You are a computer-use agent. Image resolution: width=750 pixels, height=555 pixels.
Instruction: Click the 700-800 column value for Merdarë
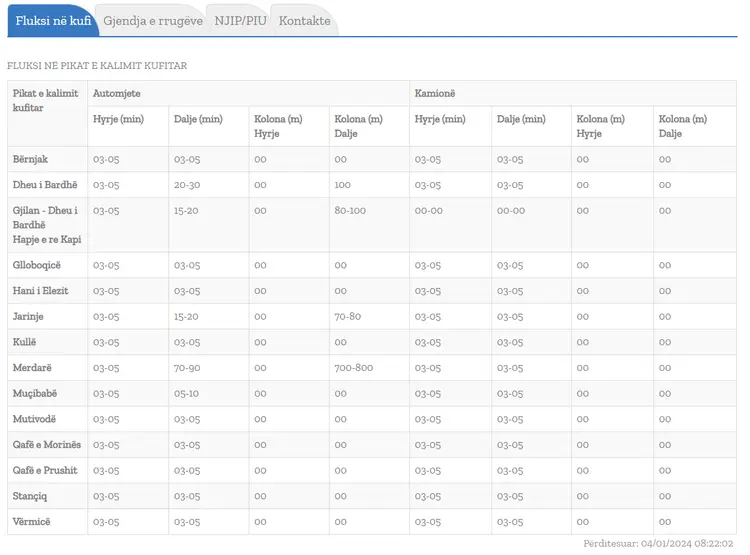[x=354, y=367]
